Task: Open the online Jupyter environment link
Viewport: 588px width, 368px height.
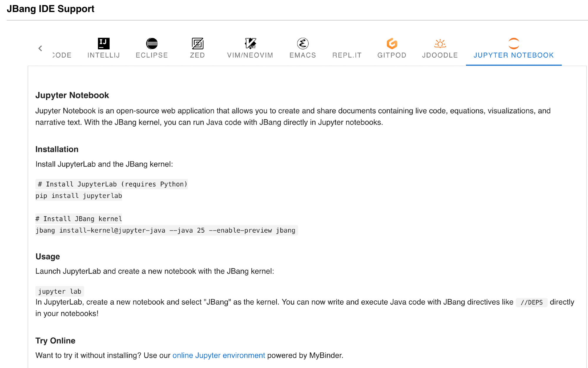Action: pyautogui.click(x=218, y=355)
